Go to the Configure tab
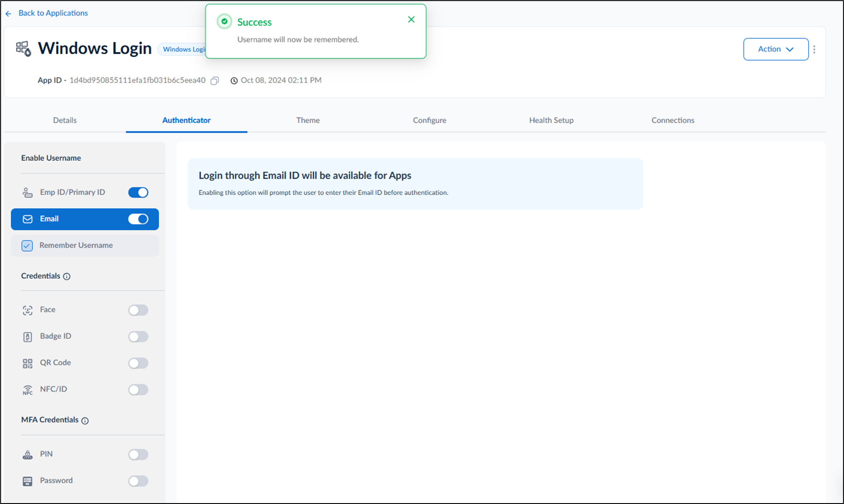The width and height of the screenshot is (844, 504). point(430,120)
